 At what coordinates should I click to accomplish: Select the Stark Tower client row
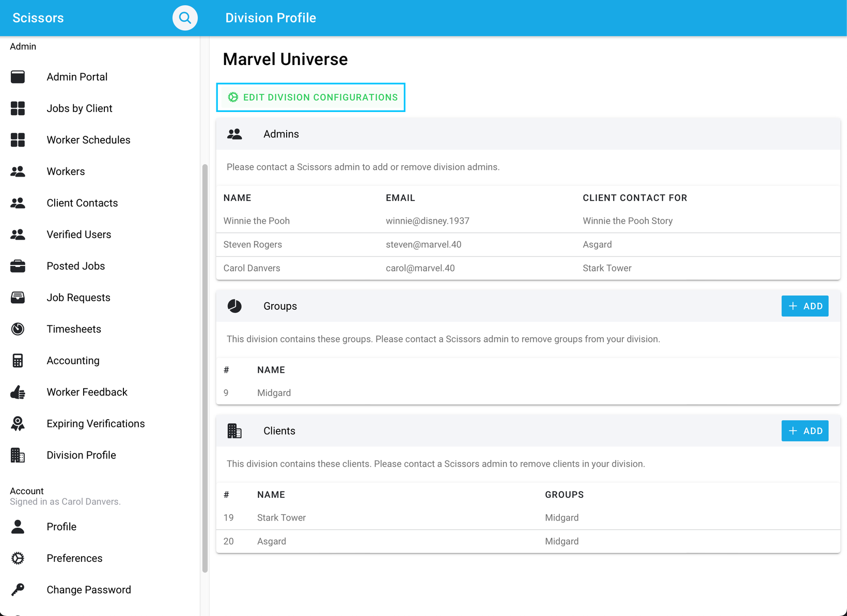(281, 518)
